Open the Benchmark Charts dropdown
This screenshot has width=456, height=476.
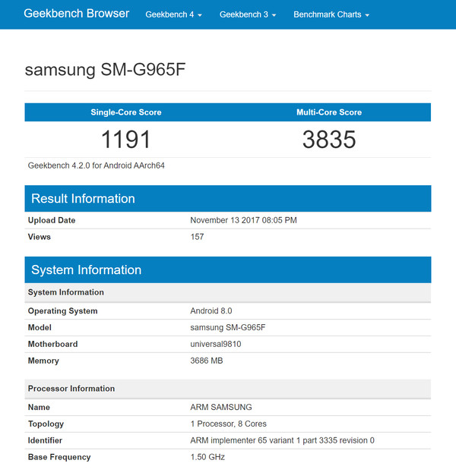click(331, 14)
